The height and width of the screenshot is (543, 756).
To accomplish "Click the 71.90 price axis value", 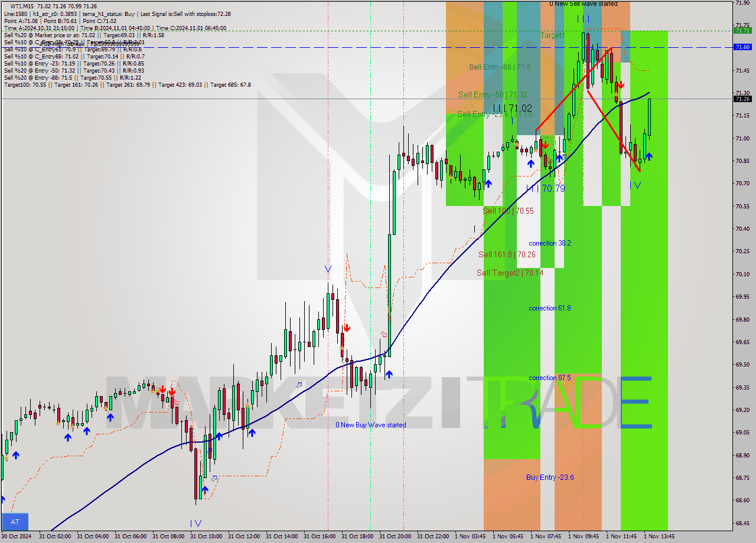I will (x=742, y=3).
